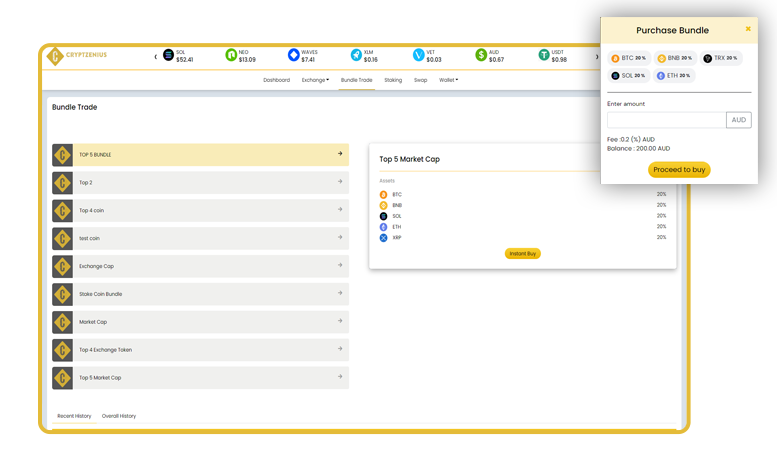Click the BTC 20% chip in Purchase Bundle

click(x=629, y=58)
